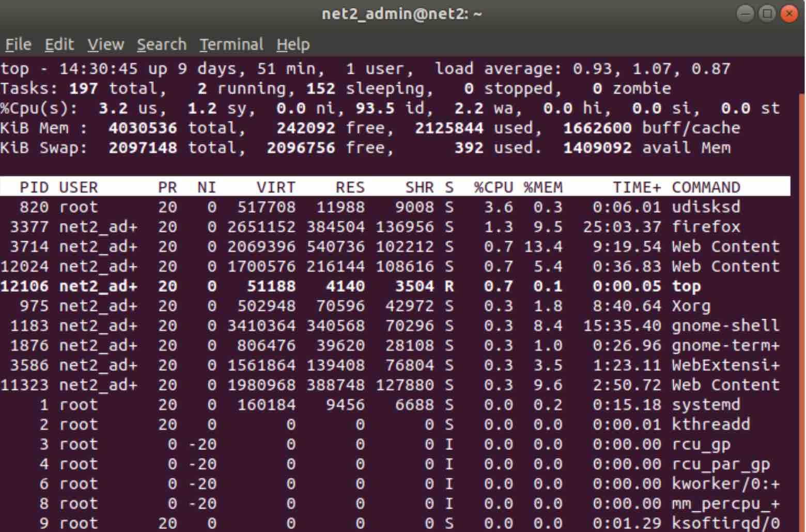Open the View menu
806x532 pixels.
105,44
